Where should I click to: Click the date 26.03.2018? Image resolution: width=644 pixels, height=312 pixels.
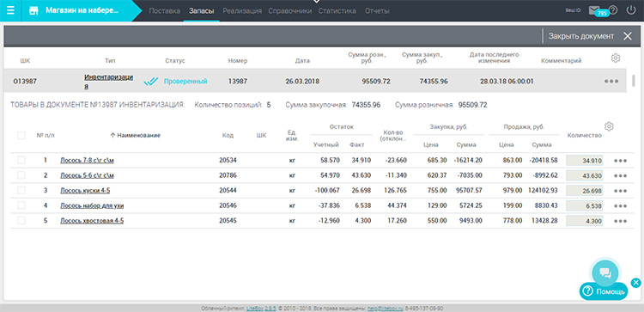(x=302, y=82)
